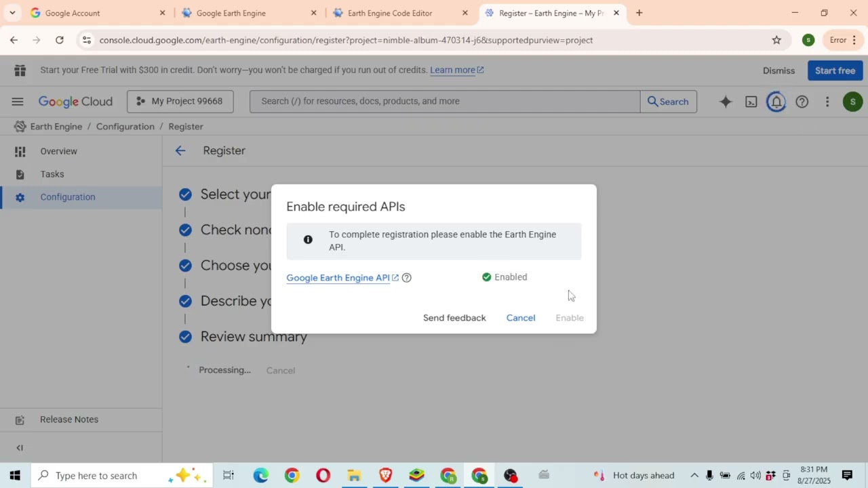Viewport: 868px width, 488px height.
Task: Launch Microsoft Edge from taskbar
Action: click(261, 475)
